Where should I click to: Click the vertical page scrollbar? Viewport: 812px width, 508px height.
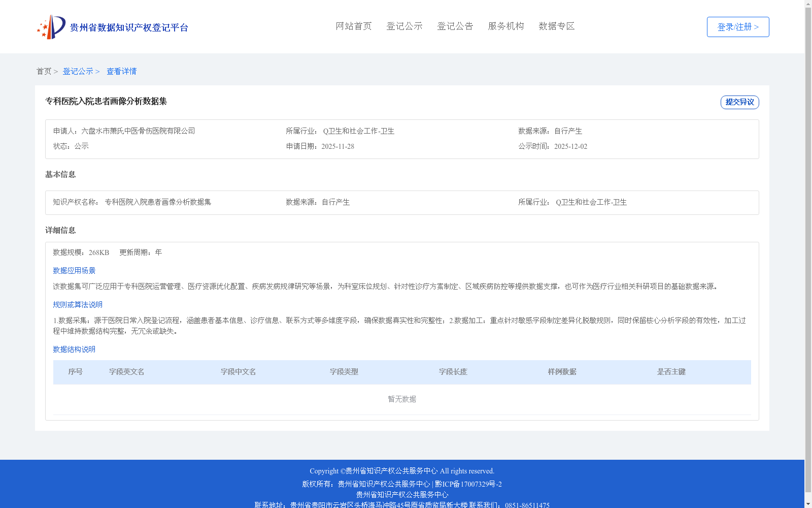pos(808,249)
